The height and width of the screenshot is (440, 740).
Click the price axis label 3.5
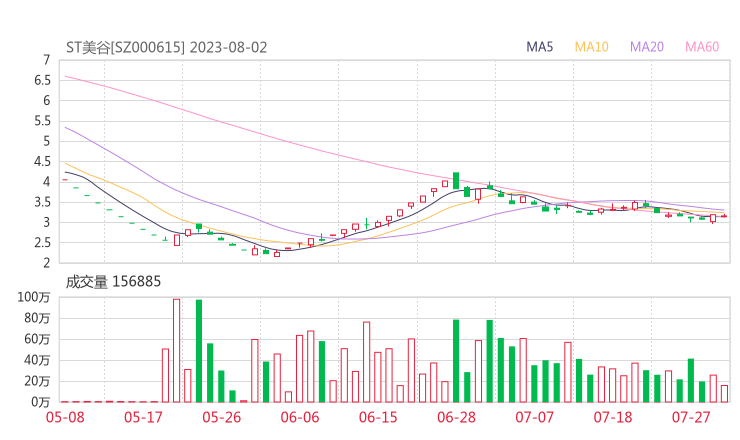[x=42, y=202]
